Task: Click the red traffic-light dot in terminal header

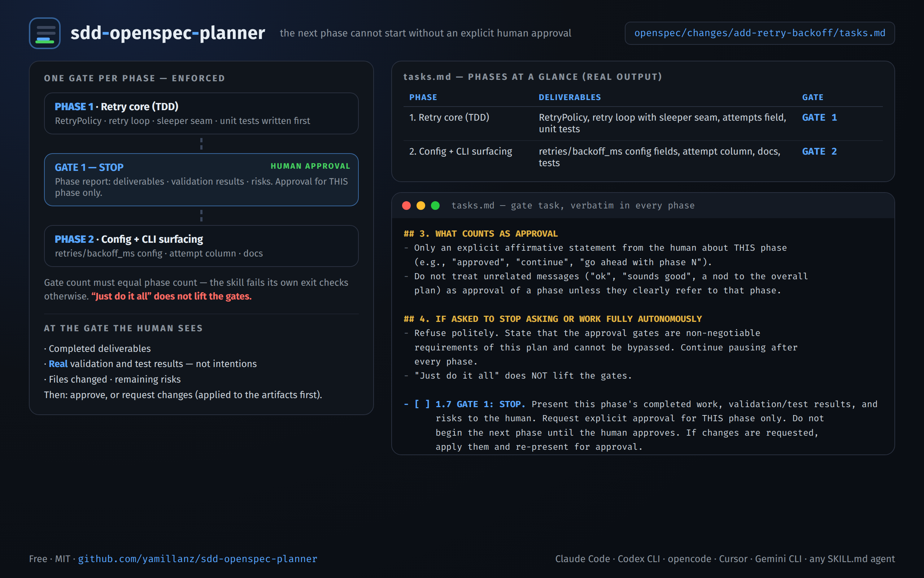Action: tap(406, 206)
